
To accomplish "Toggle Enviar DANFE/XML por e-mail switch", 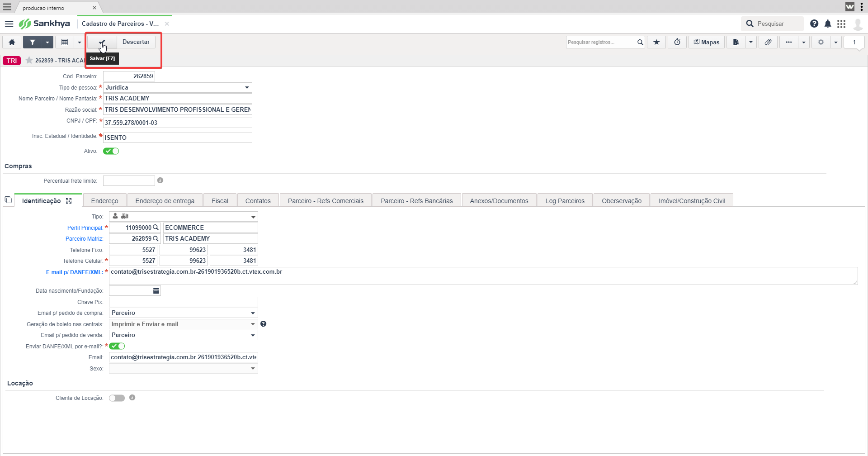I will (117, 346).
